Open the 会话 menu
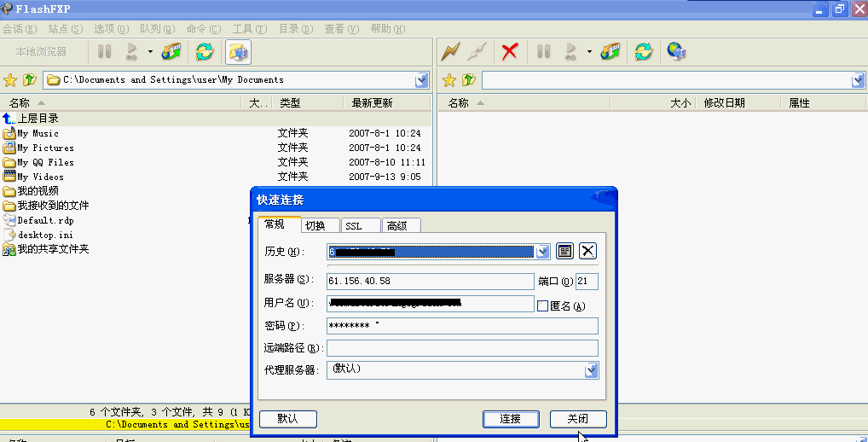This screenshot has height=442, width=868. click(20, 29)
